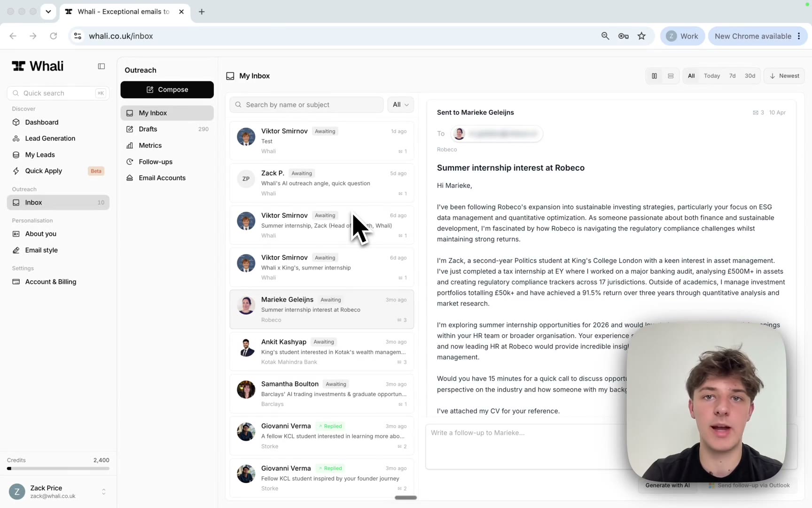This screenshot has height=508, width=812.
Task: Open Email Accounts section
Action: click(x=167, y=178)
